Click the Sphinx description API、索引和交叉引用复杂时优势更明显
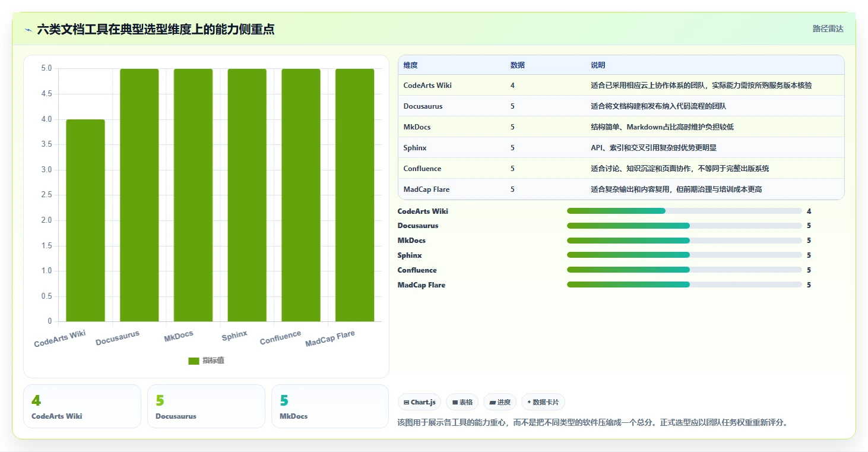This screenshot has width=868, height=452. (x=654, y=148)
